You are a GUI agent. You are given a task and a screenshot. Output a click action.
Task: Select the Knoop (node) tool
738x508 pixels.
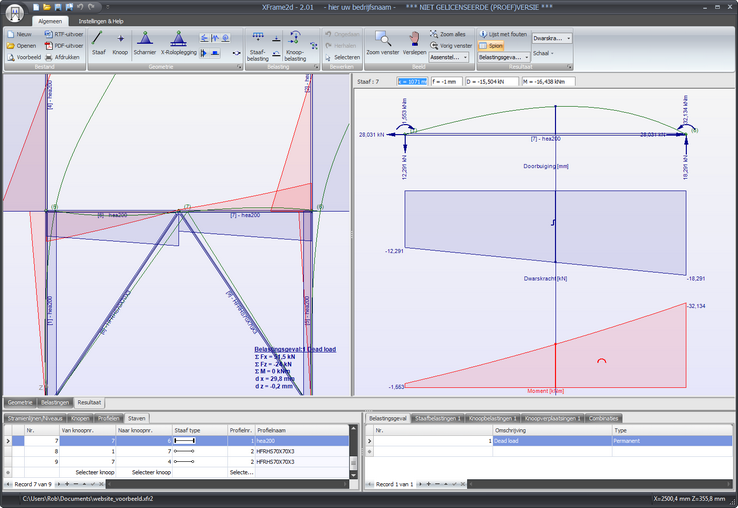coord(120,43)
